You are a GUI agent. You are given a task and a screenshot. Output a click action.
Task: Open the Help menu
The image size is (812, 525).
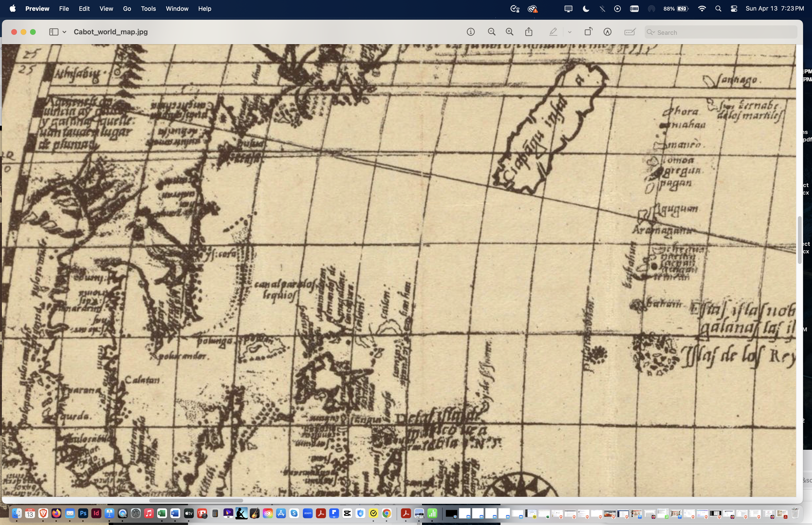click(205, 8)
